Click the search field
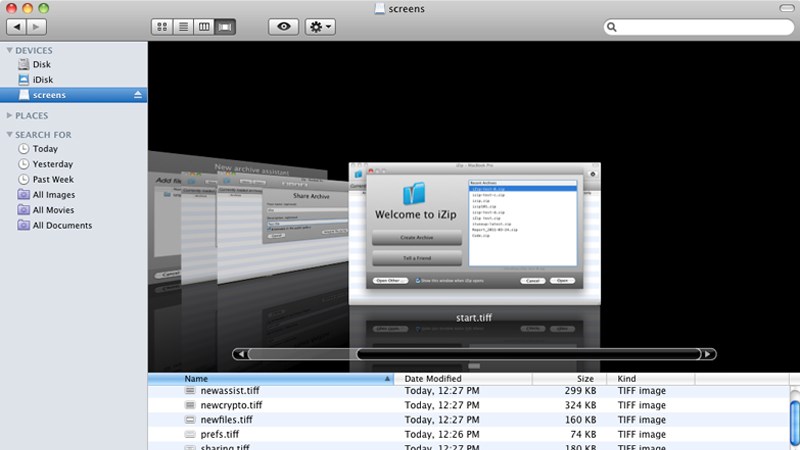 click(x=700, y=26)
